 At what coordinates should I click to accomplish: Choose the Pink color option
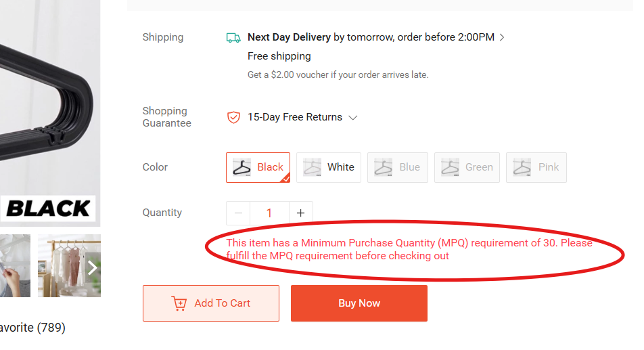536,167
